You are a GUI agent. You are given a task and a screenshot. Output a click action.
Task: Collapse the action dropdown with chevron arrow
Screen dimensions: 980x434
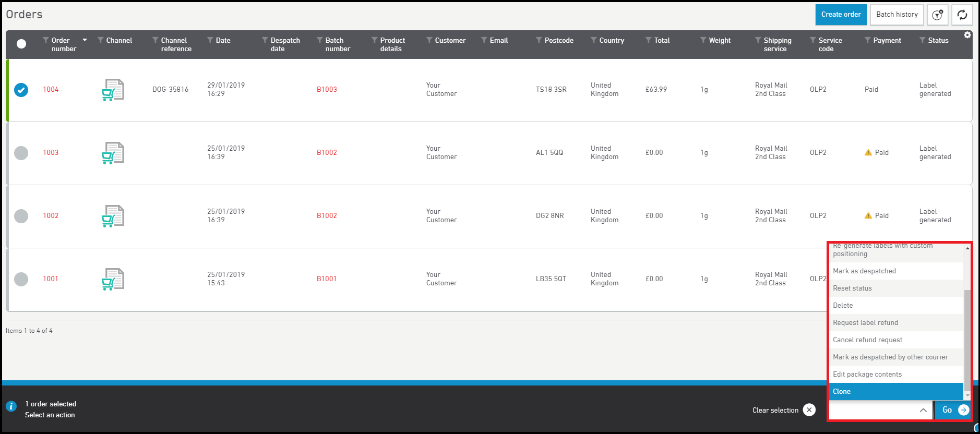tap(923, 410)
